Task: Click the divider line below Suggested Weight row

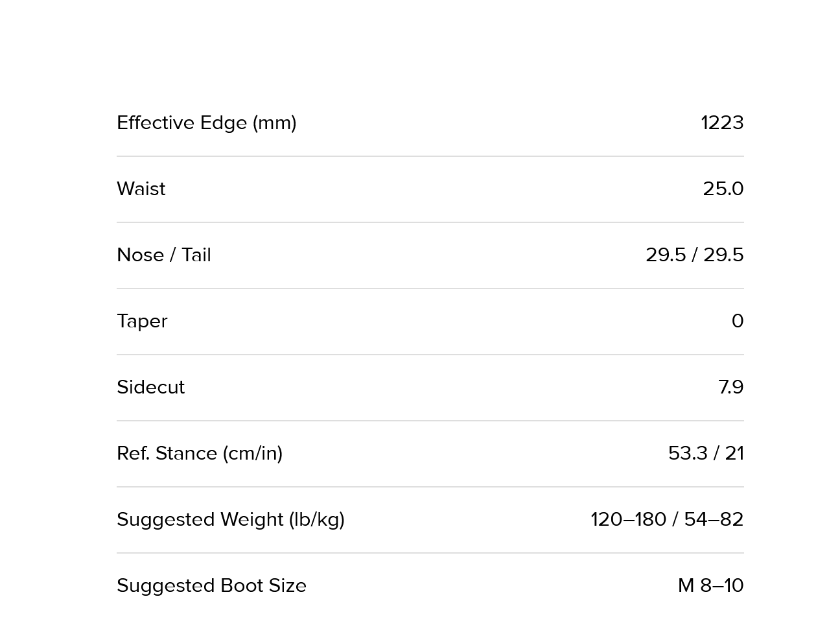Action: click(430, 553)
